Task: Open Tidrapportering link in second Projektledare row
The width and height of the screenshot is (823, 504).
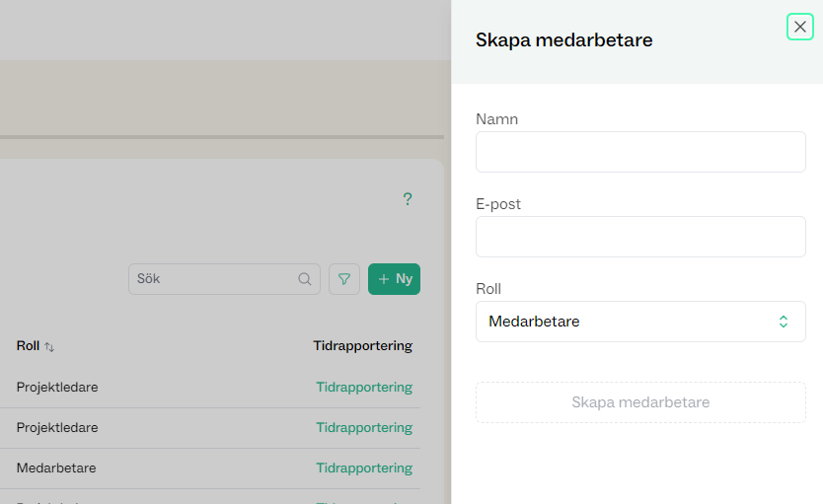Action: pyautogui.click(x=364, y=427)
